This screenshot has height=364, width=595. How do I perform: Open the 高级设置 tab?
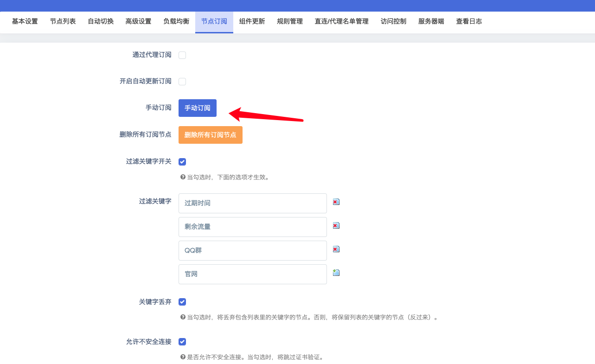tap(139, 22)
